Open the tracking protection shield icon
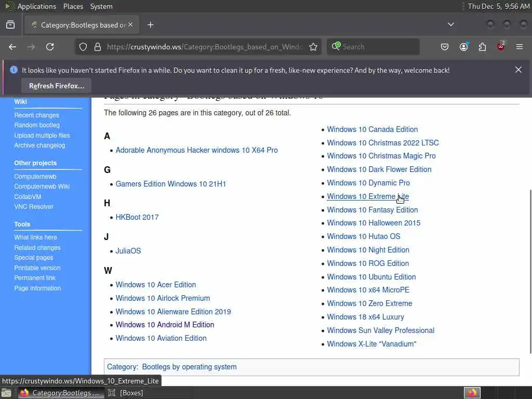 pos(83,47)
